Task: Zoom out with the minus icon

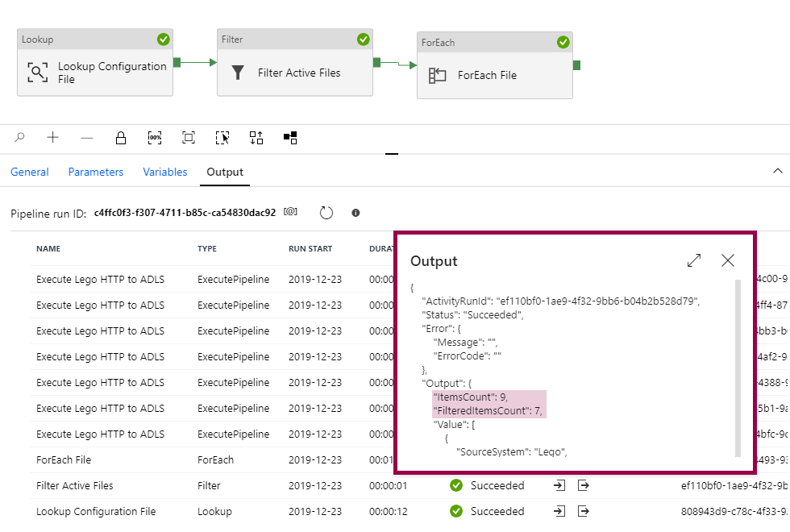Action: pos(87,138)
